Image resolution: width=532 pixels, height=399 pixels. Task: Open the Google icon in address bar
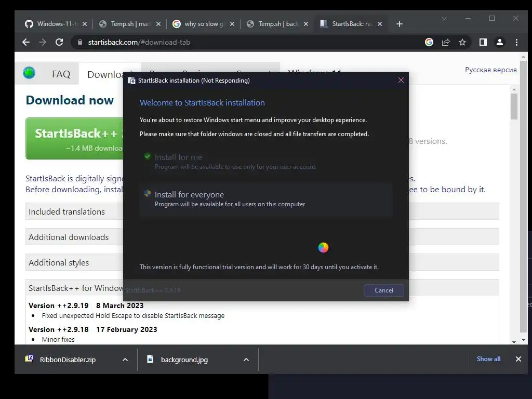[x=429, y=42]
